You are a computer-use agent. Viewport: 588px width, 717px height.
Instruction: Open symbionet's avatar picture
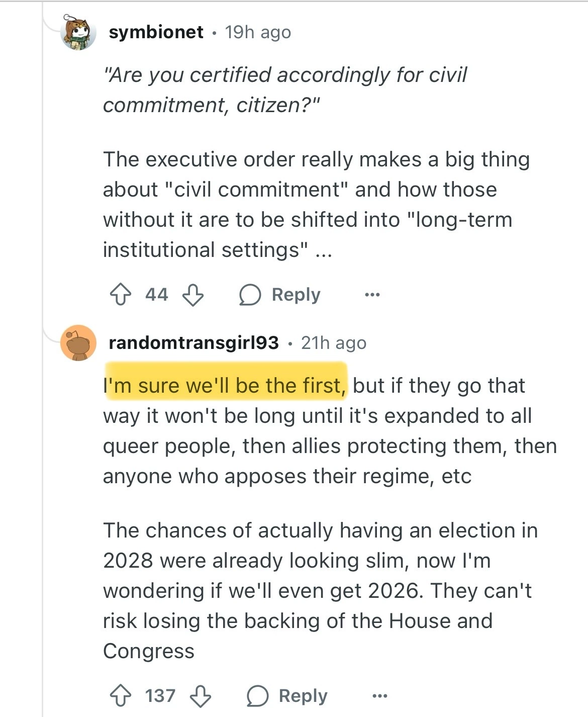(78, 32)
